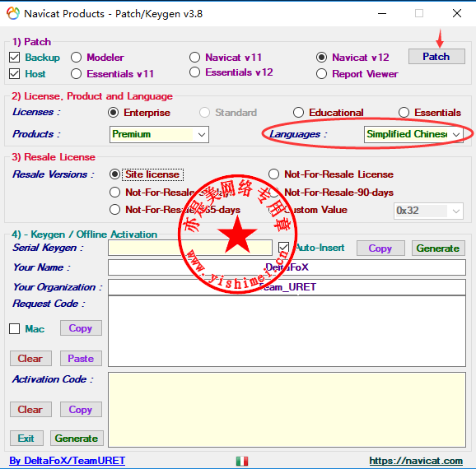The width and height of the screenshot is (476, 469).
Task: Click the '4) - Keygen / Offline Activation' heading
Action: [x=84, y=234]
